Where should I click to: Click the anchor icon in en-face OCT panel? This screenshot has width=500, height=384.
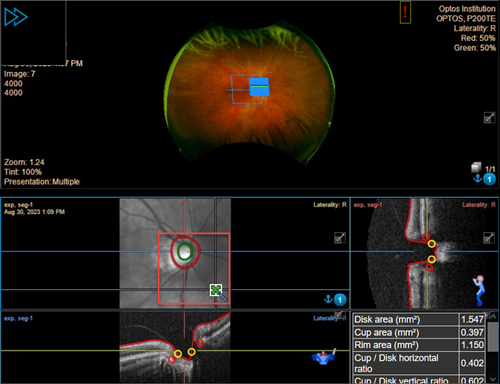pyautogui.click(x=328, y=299)
